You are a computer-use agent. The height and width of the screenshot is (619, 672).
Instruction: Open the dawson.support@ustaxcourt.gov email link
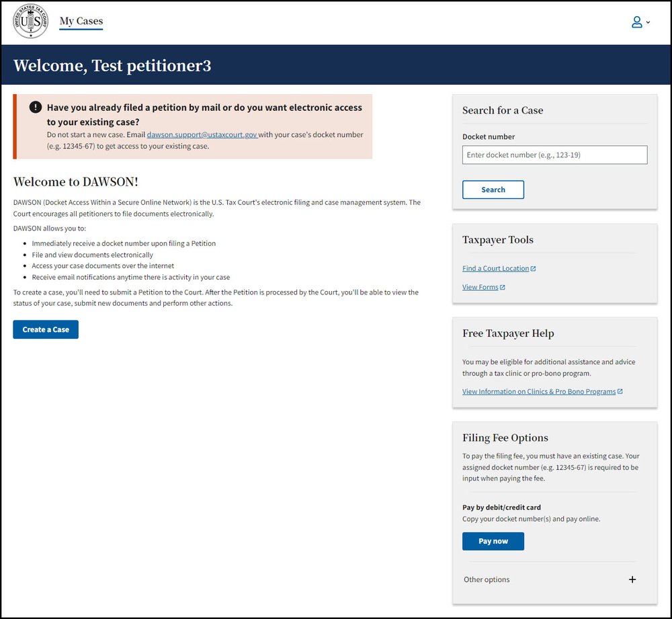tap(202, 134)
